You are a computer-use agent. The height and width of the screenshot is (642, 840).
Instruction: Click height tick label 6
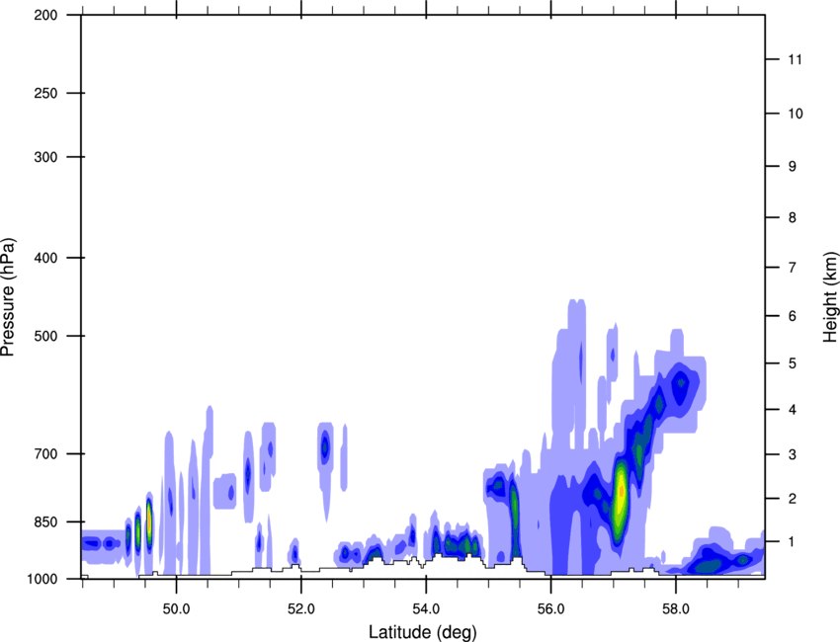(792, 316)
